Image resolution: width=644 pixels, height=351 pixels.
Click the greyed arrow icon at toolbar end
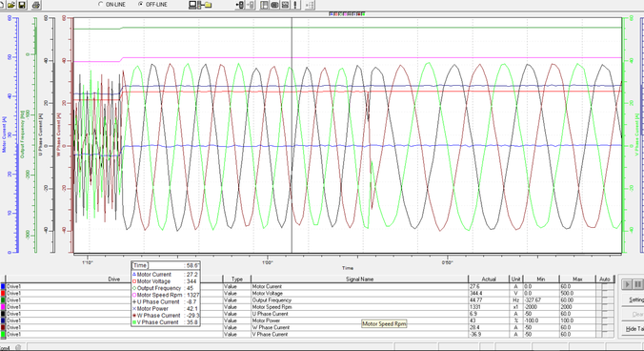[x=310, y=5]
